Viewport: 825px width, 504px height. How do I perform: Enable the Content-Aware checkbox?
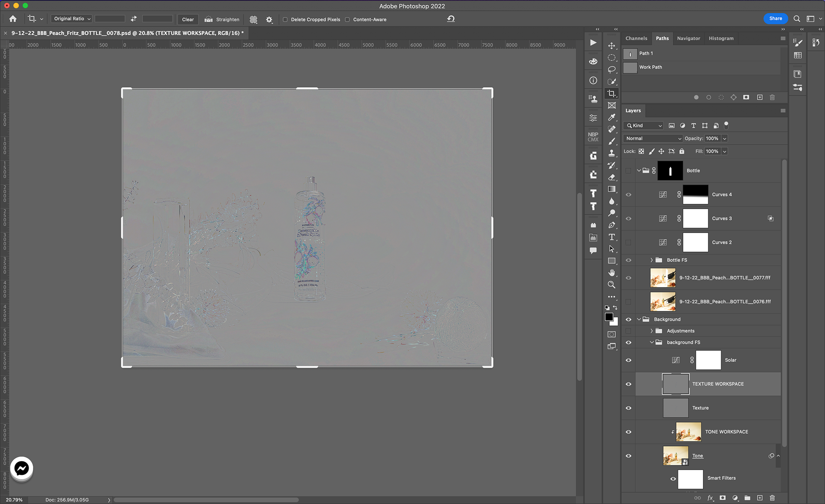click(x=347, y=19)
